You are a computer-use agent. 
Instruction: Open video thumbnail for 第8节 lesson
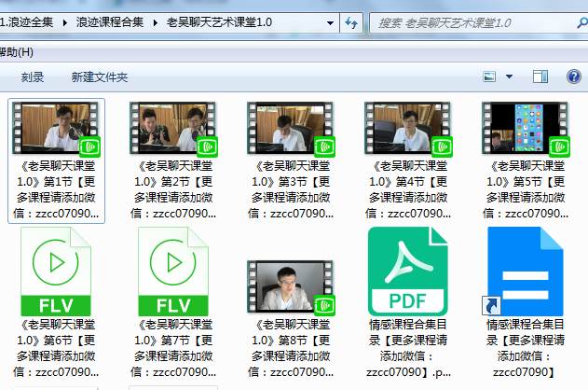click(291, 287)
